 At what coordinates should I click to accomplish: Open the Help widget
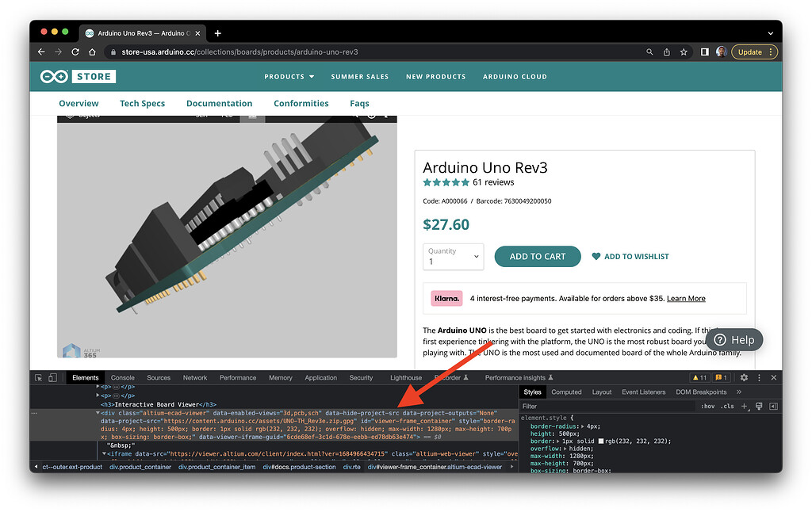733,339
